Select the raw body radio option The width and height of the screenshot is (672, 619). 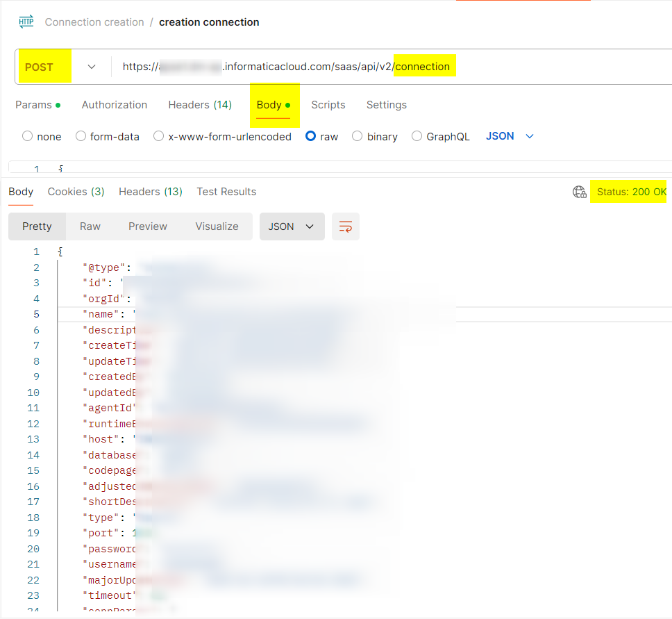[x=311, y=136]
